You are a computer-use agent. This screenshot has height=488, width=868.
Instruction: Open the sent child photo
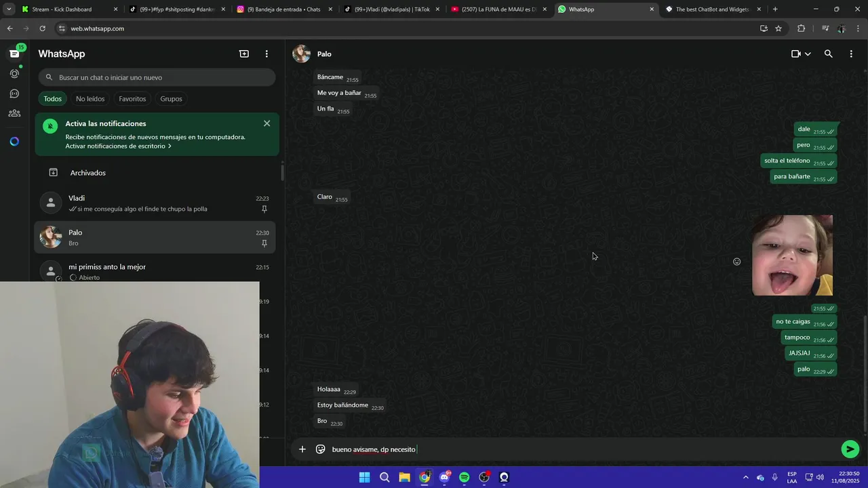[x=792, y=256]
